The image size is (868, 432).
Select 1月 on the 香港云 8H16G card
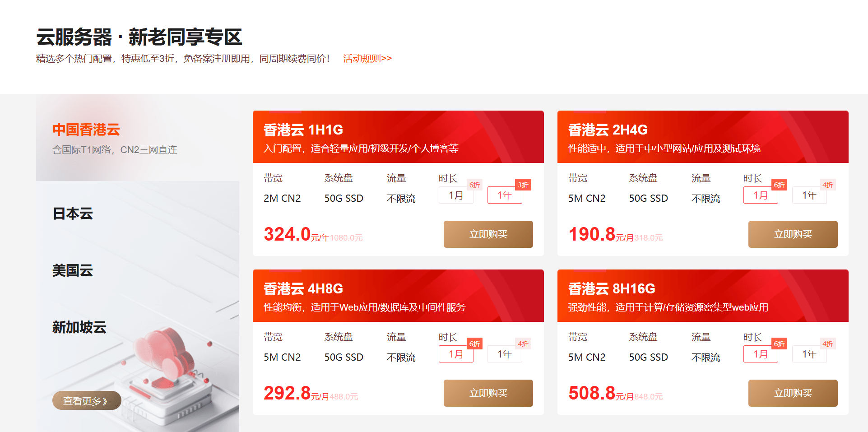[761, 354]
